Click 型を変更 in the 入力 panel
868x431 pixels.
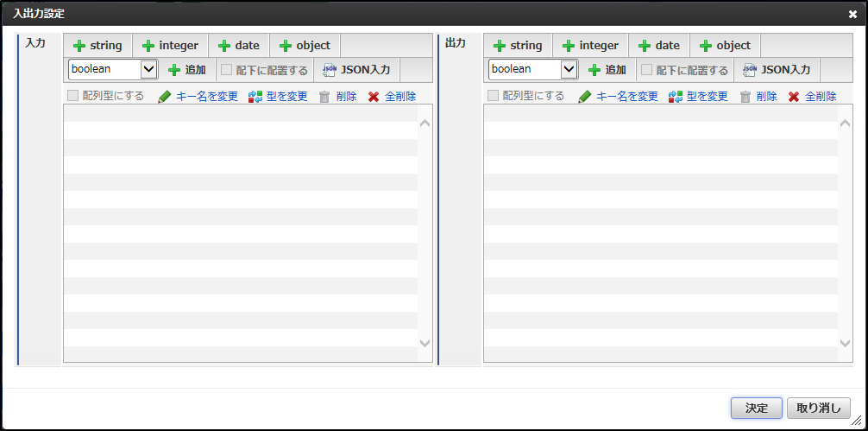click(x=278, y=97)
